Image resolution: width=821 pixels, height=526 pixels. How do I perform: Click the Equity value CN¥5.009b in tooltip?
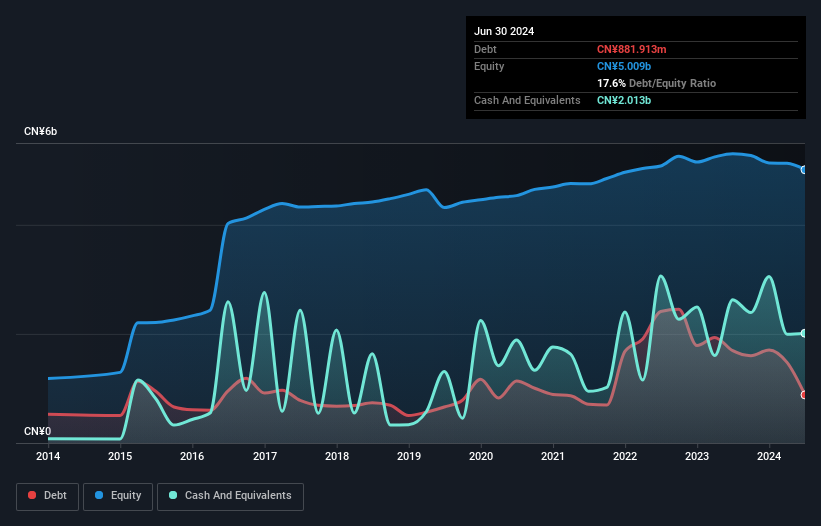[x=624, y=66]
